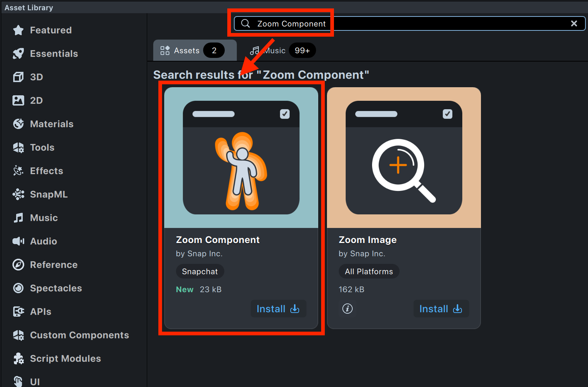Click the Music note sidebar icon
This screenshot has height=387, width=588.
(x=18, y=218)
